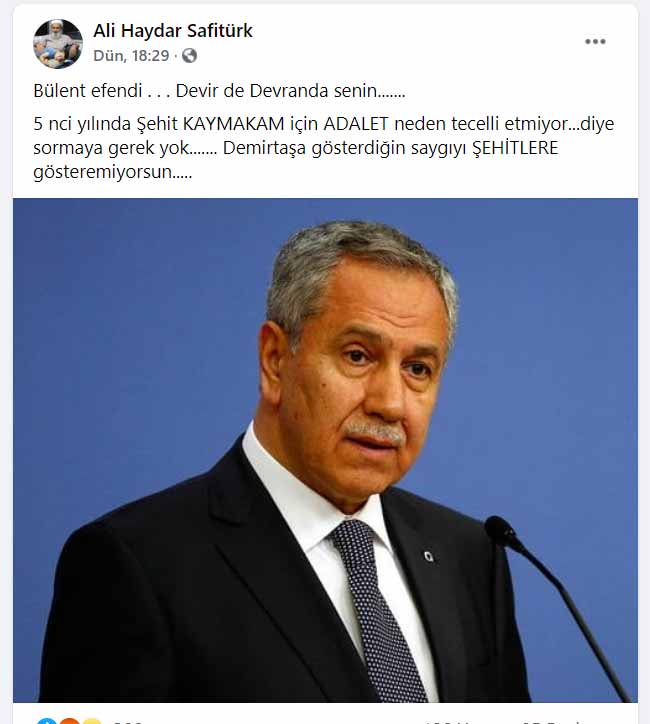This screenshot has width=650, height=724.
Task: Open Ali Haydar Safitürk's round profile picture
Action: (x=58, y=44)
